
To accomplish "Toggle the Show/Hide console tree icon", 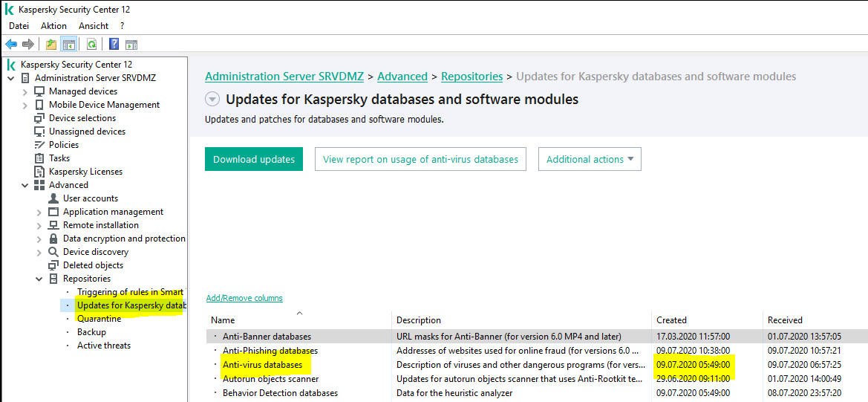I will [x=68, y=45].
